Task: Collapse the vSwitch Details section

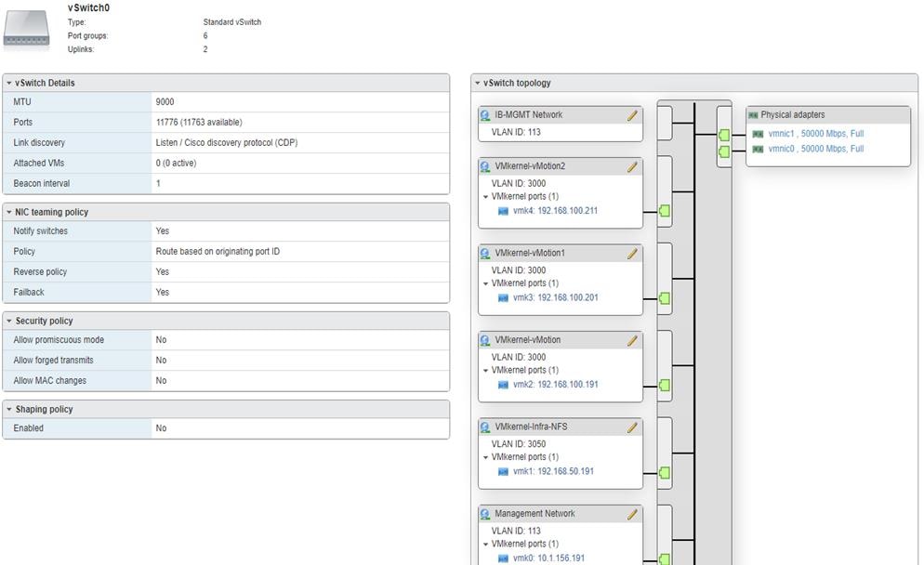Action: pos(10,83)
